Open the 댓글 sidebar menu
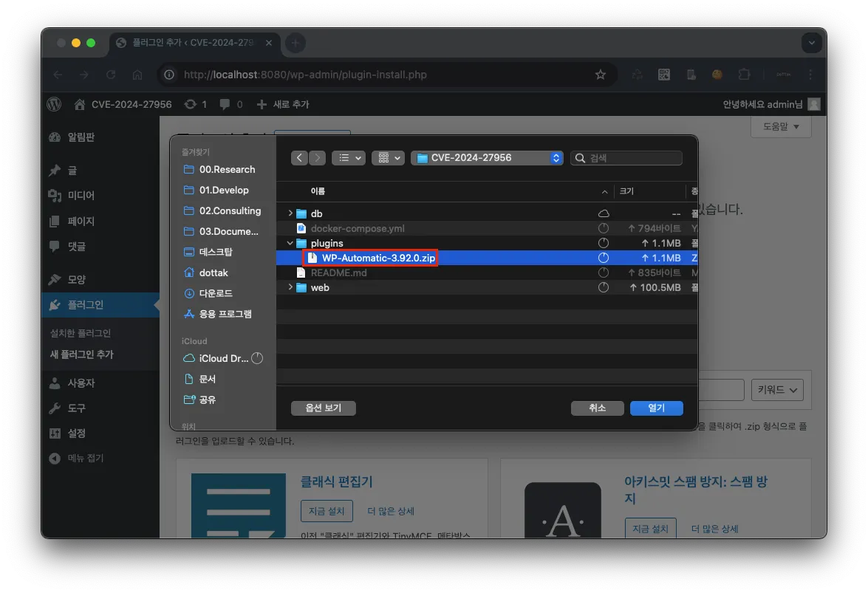 coord(100,246)
